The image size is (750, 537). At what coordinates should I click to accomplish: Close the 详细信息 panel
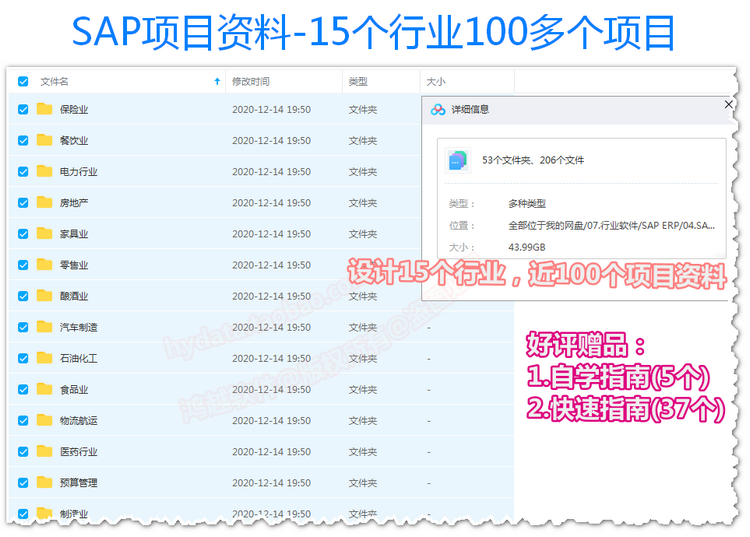(728, 104)
